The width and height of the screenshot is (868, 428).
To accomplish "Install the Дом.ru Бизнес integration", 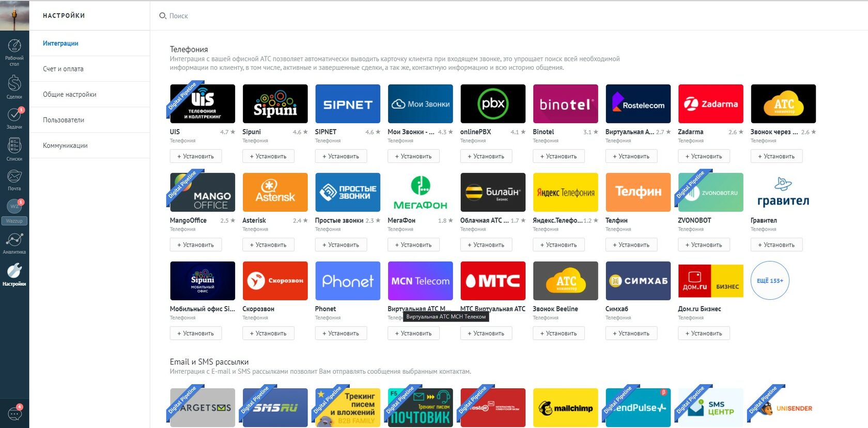I will click(704, 333).
